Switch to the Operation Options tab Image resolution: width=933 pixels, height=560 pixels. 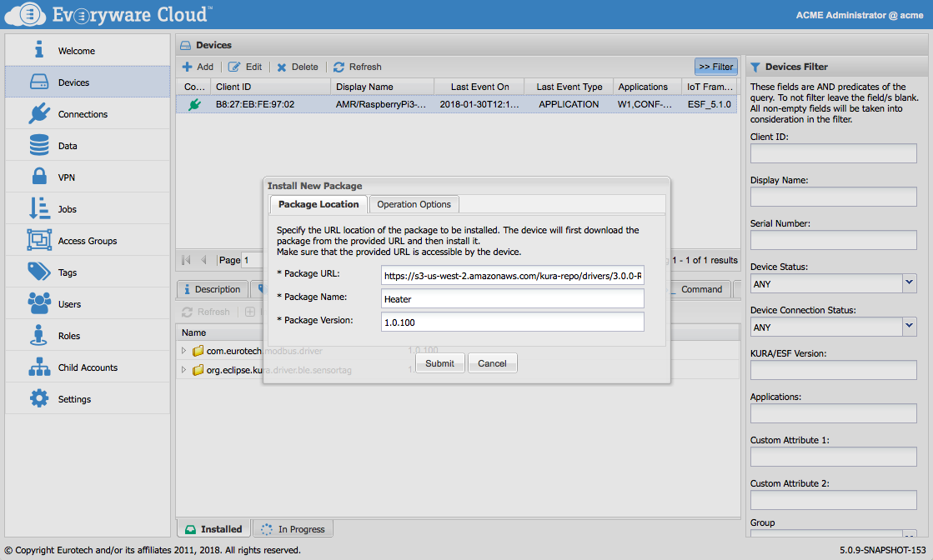click(x=414, y=204)
